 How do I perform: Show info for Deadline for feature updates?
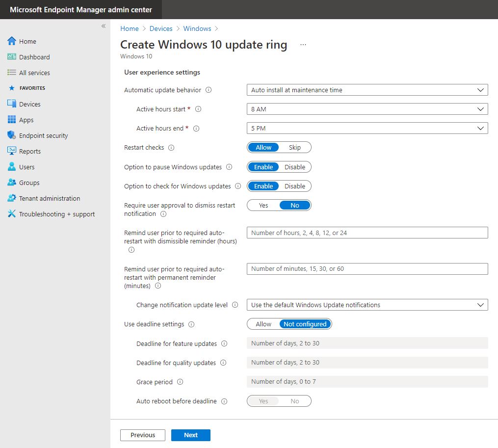224,343
